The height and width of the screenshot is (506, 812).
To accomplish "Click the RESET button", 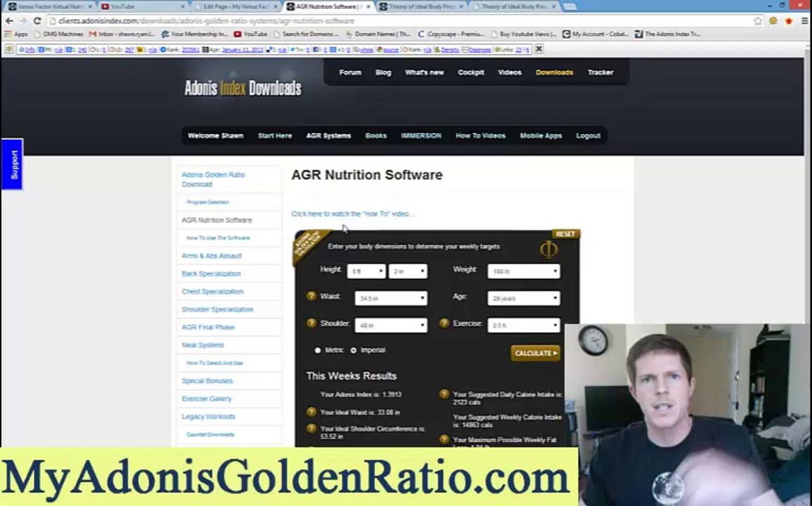I will coord(565,234).
